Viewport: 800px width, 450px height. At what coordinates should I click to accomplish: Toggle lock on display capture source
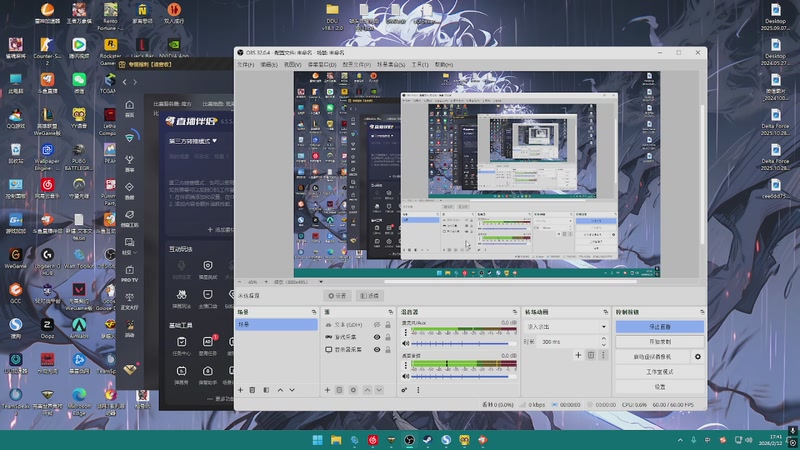[x=388, y=349]
